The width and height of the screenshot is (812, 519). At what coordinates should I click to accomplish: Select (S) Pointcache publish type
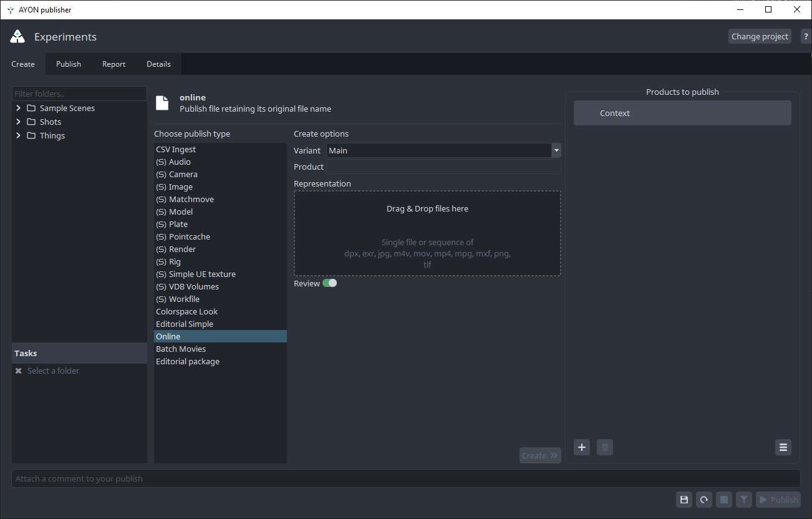[189, 236]
